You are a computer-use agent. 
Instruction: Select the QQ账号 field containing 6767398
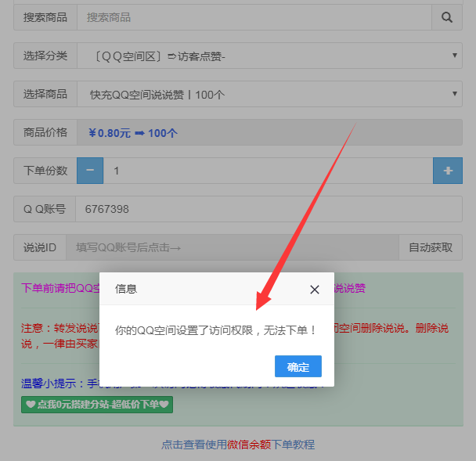[268, 209]
